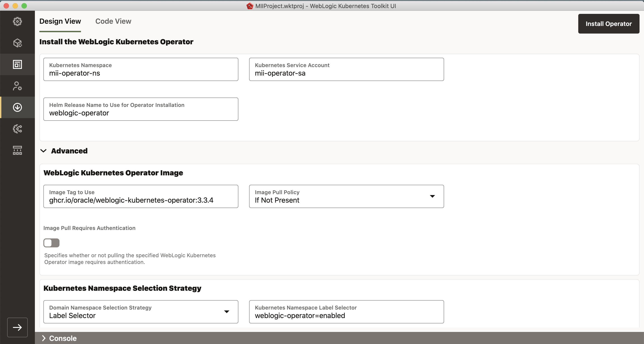The height and width of the screenshot is (344, 644).
Task: Open Project Settings gear icon in sidebar
Action: point(17,21)
